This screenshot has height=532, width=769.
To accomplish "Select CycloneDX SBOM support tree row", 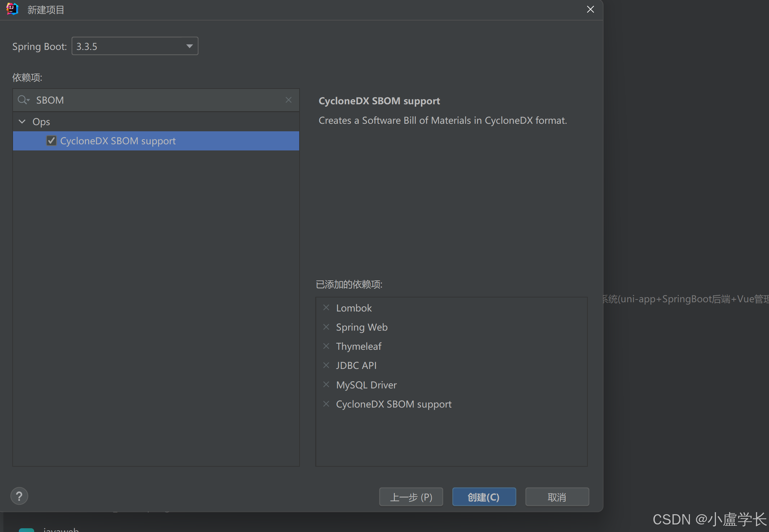I will click(x=156, y=141).
